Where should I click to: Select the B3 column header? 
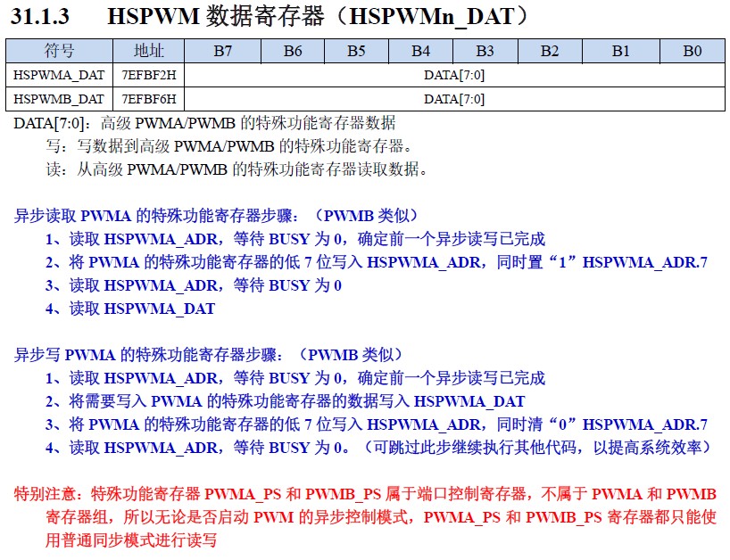click(485, 51)
